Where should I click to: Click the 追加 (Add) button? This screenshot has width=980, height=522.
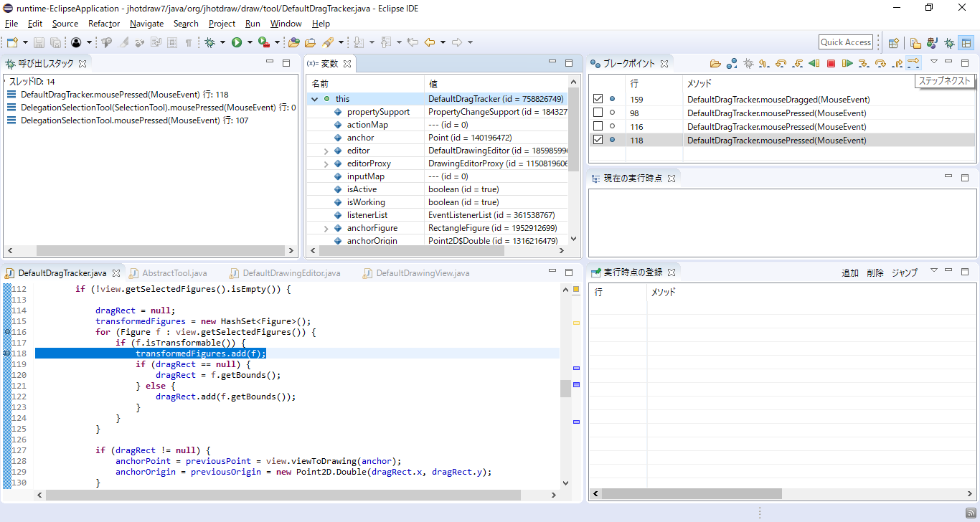[x=850, y=272]
